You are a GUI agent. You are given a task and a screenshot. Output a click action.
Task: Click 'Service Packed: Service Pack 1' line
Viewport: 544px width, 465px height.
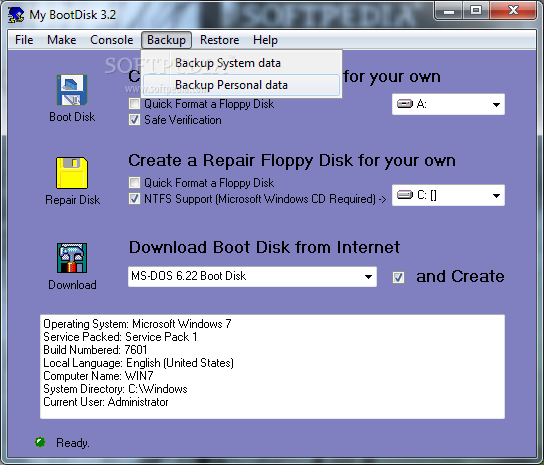[120, 337]
